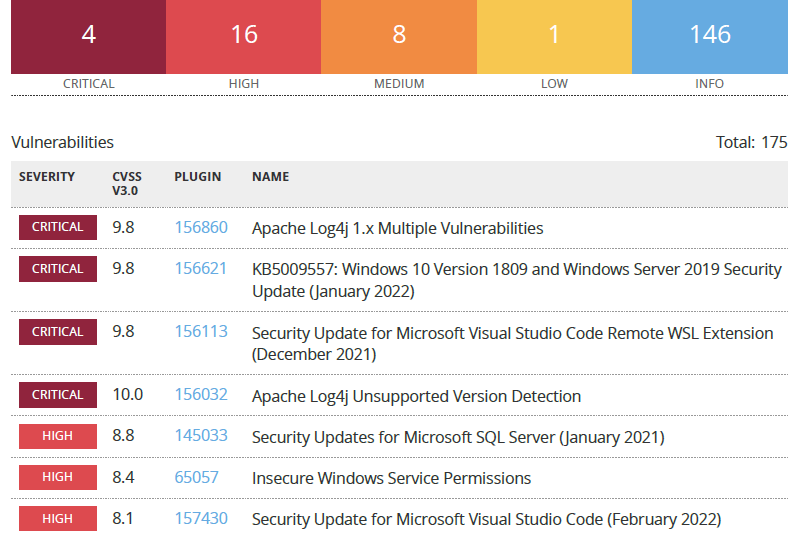Open plugin ID 65057
Image resolution: width=800 pixels, height=533 pixels.
[196, 478]
